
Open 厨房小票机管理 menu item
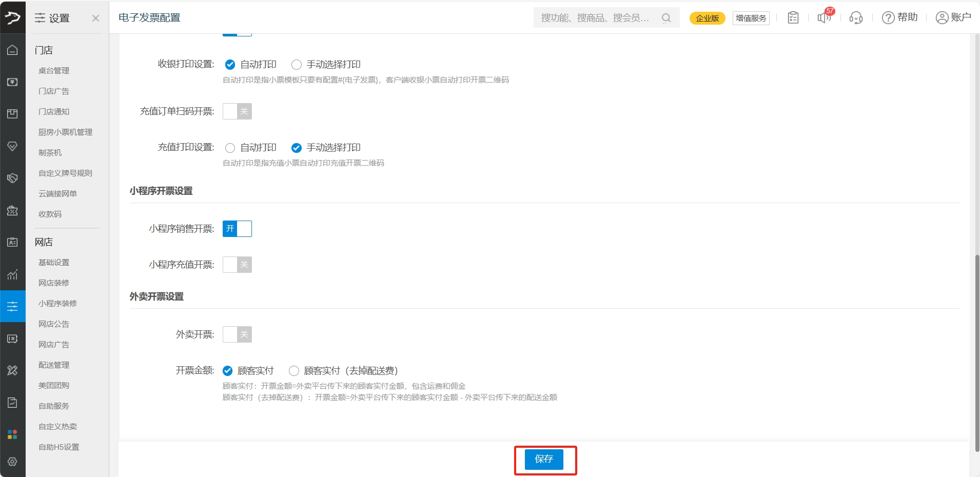[x=65, y=132]
